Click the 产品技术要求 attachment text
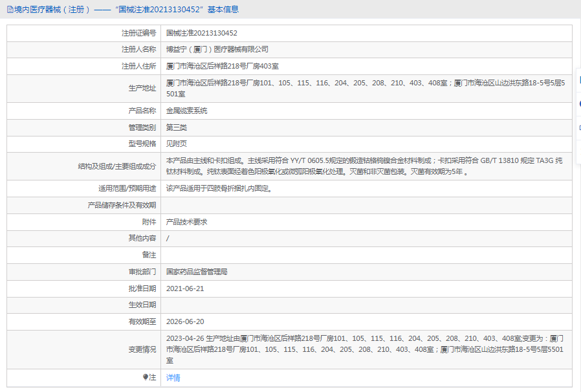The width and height of the screenshot is (581, 392). click(187, 222)
